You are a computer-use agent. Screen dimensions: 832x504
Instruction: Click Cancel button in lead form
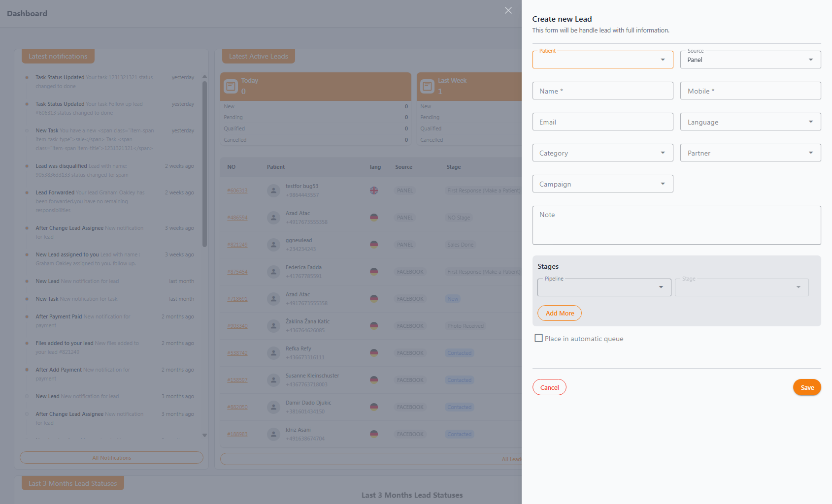[549, 387]
